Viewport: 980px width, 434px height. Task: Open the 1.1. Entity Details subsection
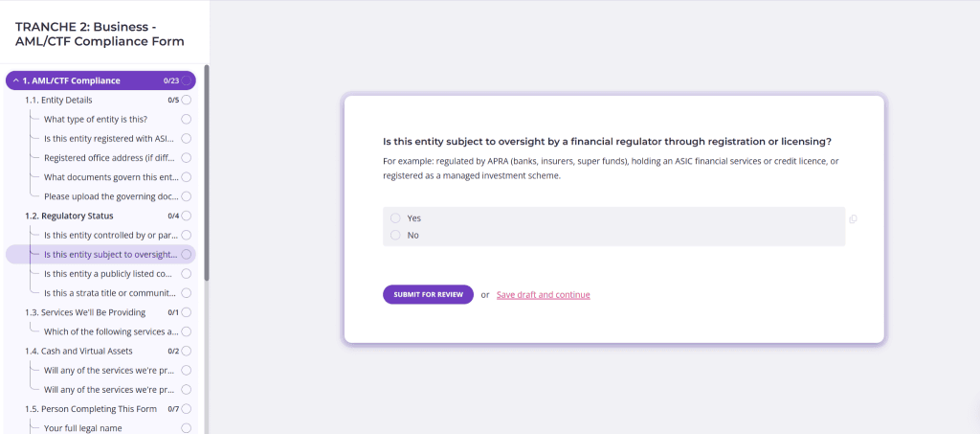coord(59,100)
